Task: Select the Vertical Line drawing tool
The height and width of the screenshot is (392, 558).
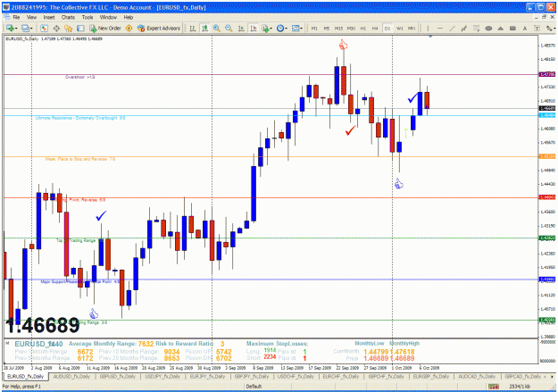Action: (428, 28)
